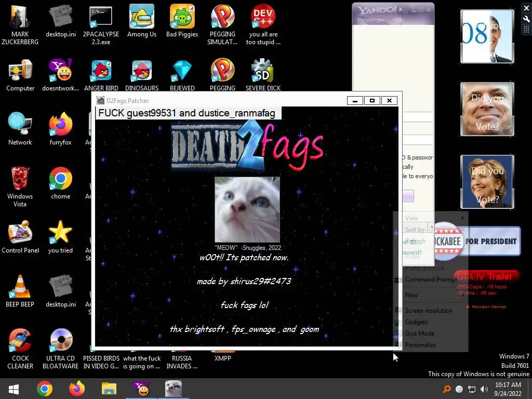Screen dimensions: 532x399
Task: Expand the View submenu arrow
Action: coord(462,218)
